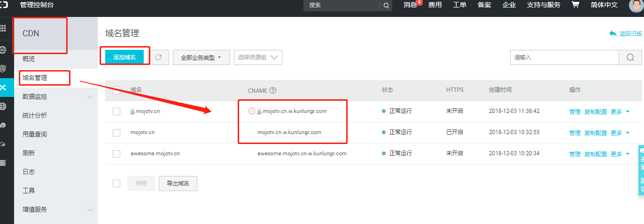This screenshot has height=224, width=644.
Task: Open the cloud upload sidebar icon
Action: tap(3, 125)
